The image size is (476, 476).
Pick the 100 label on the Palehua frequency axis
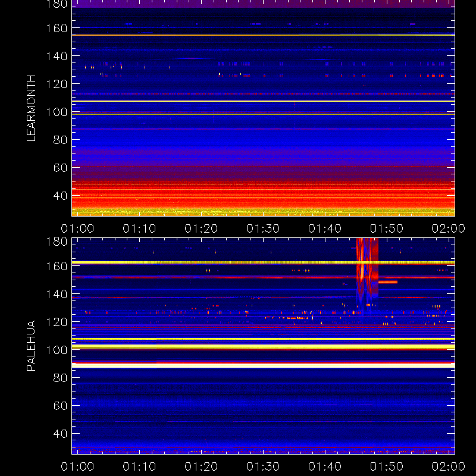pyautogui.click(x=57, y=350)
